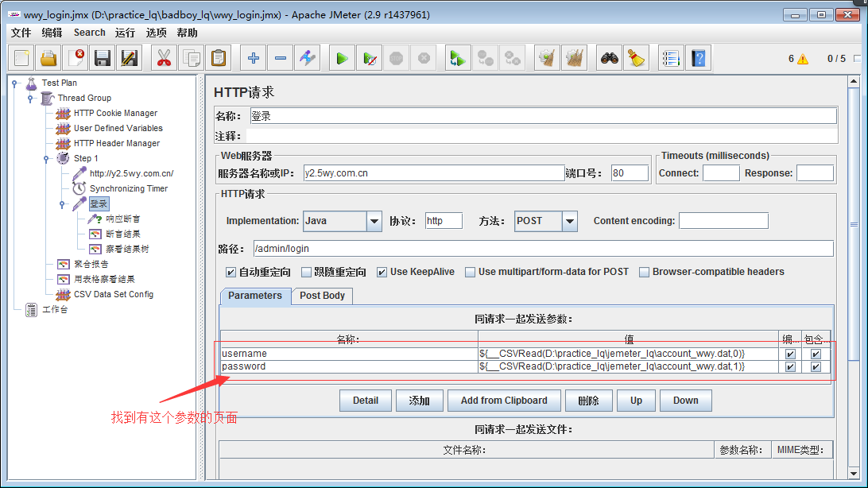868x488 pixels.
Task: Toggle encode checkbox for password row
Action: click(x=790, y=367)
